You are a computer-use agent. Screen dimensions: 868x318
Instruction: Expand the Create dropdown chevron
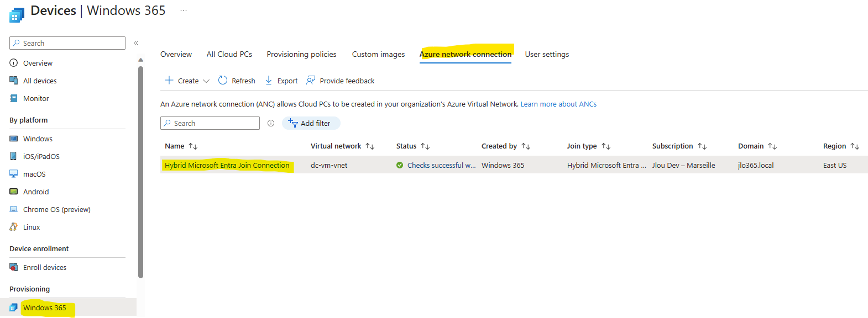click(x=206, y=81)
